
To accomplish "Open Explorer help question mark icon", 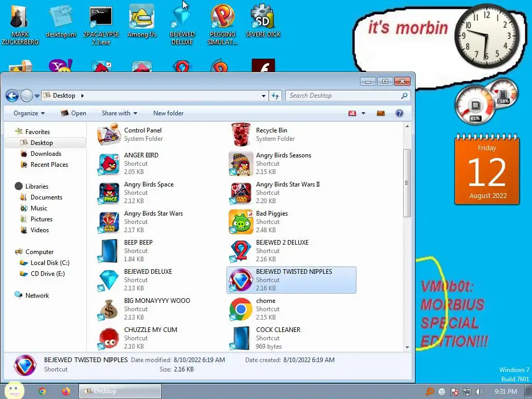I will 400,113.
